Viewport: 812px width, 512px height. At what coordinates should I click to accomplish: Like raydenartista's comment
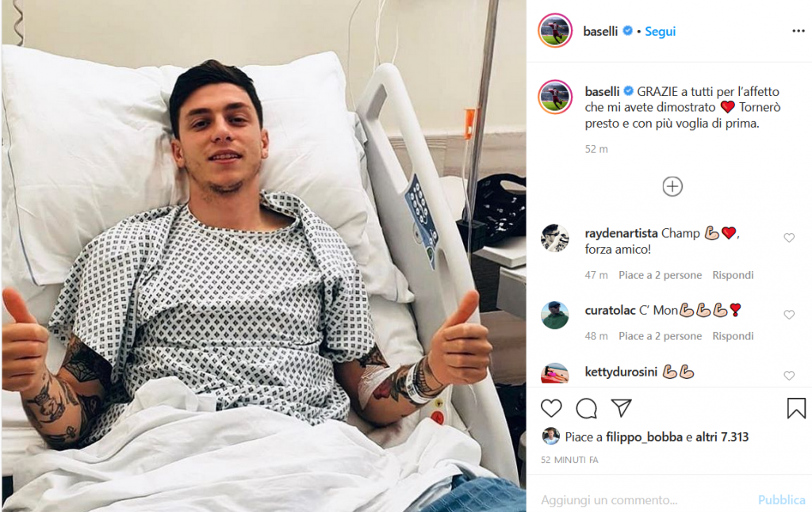pyautogui.click(x=789, y=238)
